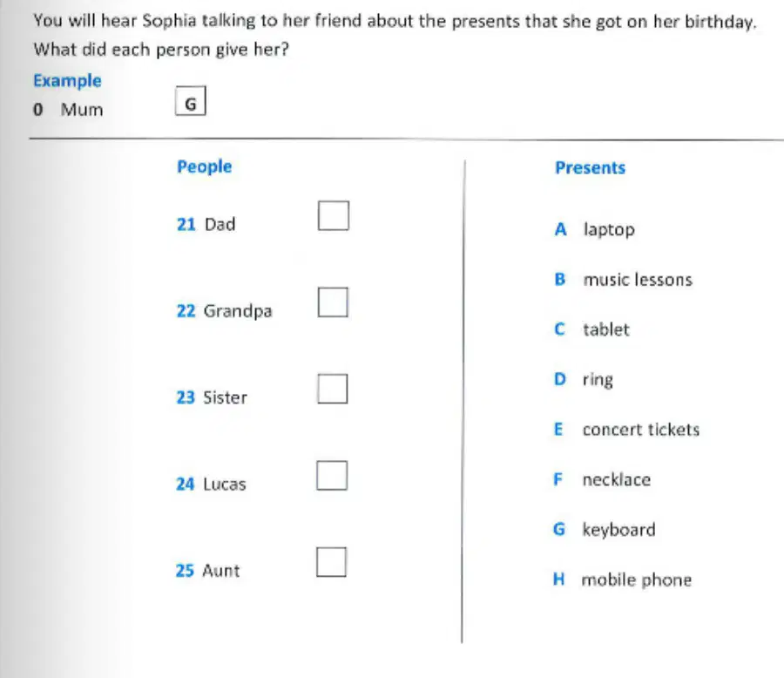
Task: Click the People column heading
Action: point(205,166)
